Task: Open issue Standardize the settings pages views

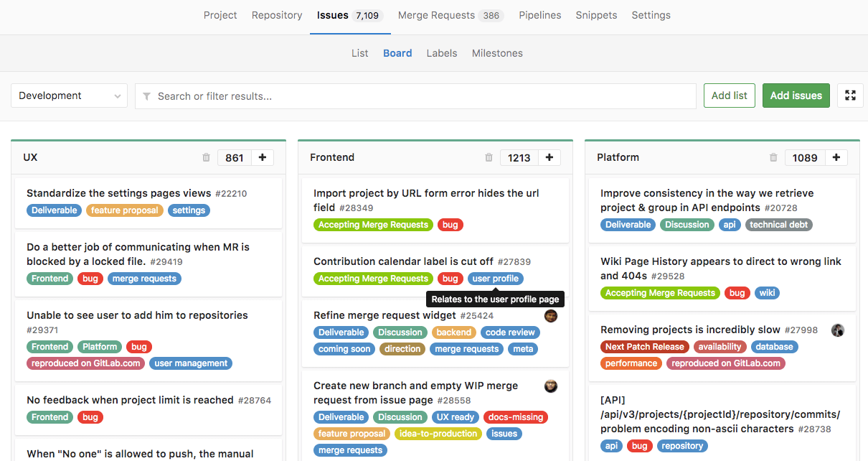Action: pyautogui.click(x=118, y=193)
